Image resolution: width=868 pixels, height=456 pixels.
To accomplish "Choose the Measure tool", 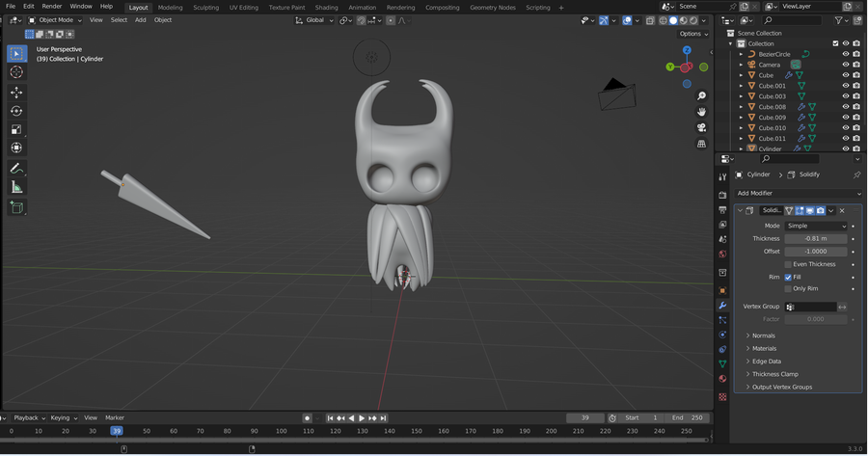I will coord(16,187).
